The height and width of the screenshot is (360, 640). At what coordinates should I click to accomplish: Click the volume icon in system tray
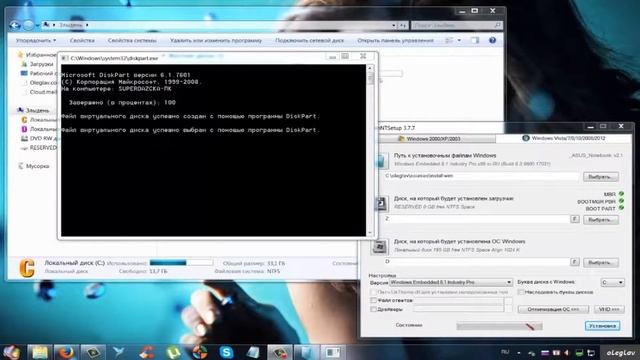click(x=567, y=352)
